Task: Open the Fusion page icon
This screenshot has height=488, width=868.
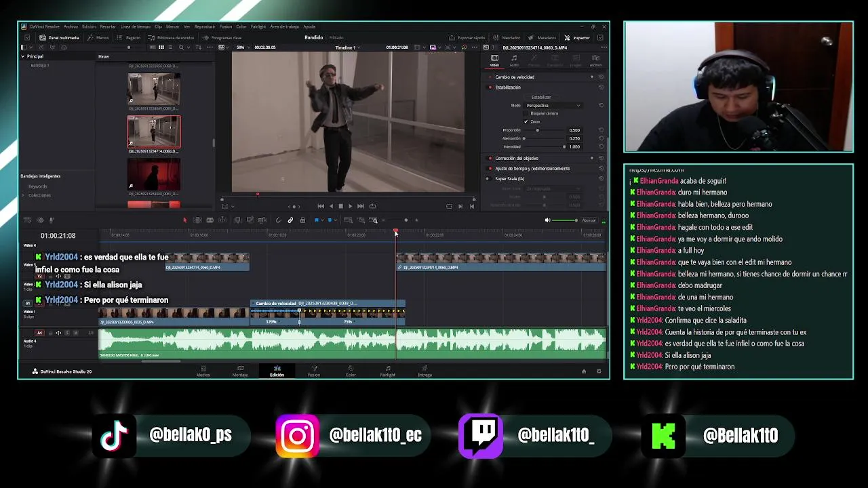Action: pos(313,369)
